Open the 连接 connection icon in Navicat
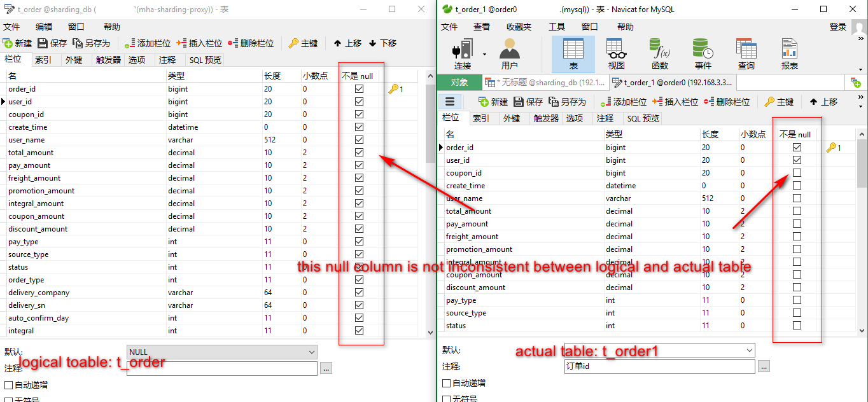The image size is (868, 402). 463,54
